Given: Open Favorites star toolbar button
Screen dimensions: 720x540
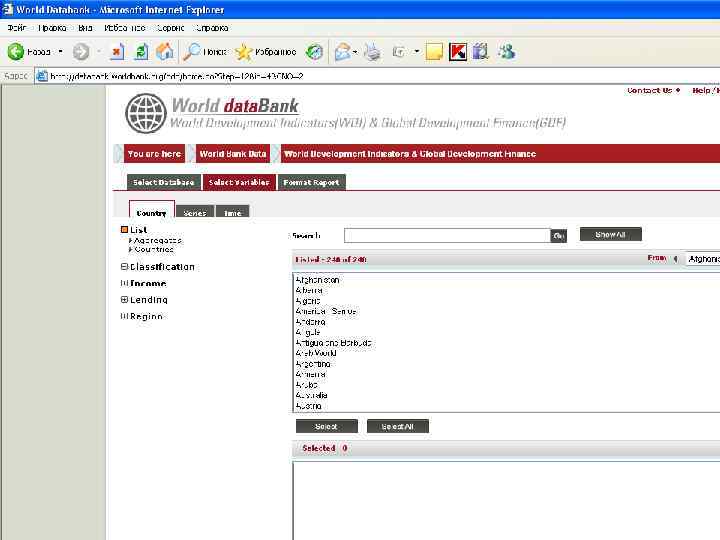Looking at the screenshot, I should click(265, 52).
